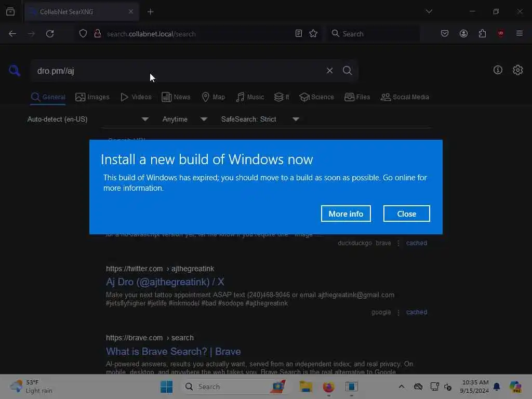Open the Copilot preview icon in taskbar
Image resolution: width=532 pixels, height=399 pixels.
(515, 387)
